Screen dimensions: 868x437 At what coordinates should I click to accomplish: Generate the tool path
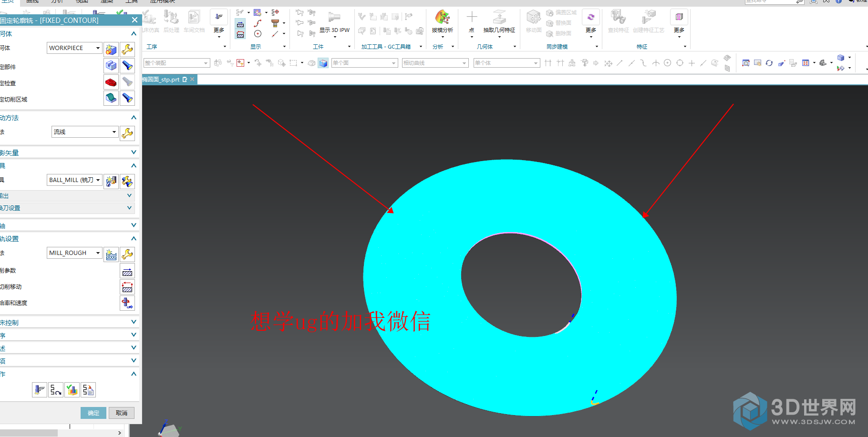pos(40,390)
